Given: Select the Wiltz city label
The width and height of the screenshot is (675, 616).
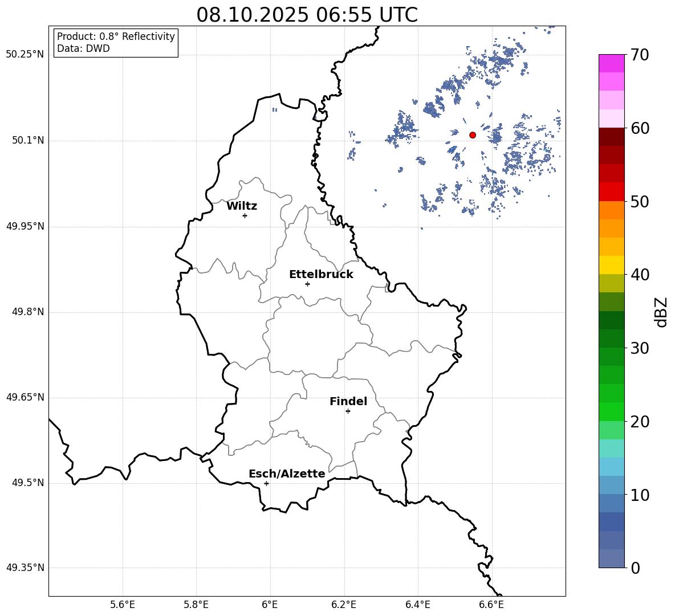Looking at the screenshot, I should 242,206.
